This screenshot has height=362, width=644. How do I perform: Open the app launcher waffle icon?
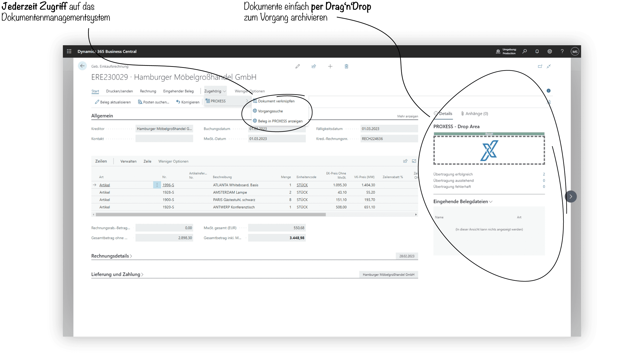(x=69, y=51)
